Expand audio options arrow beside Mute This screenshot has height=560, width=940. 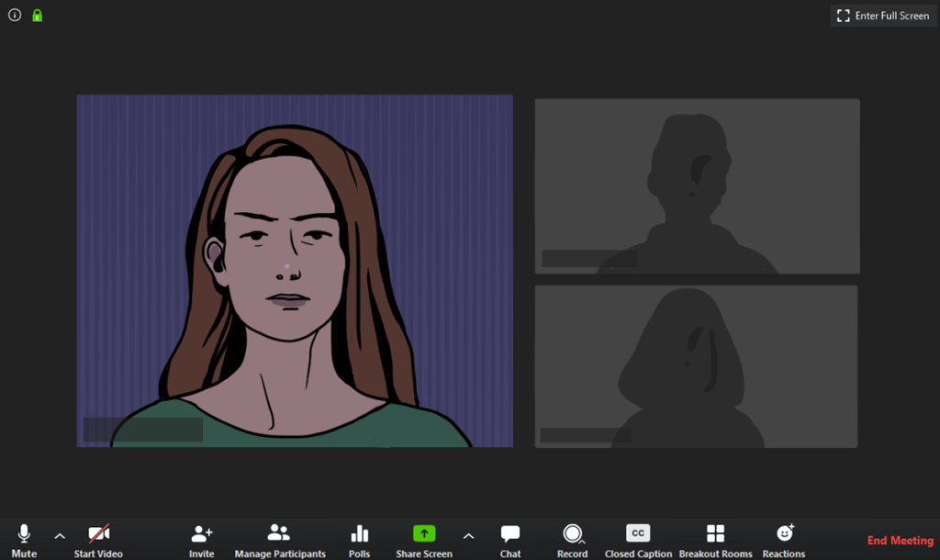tap(60, 536)
